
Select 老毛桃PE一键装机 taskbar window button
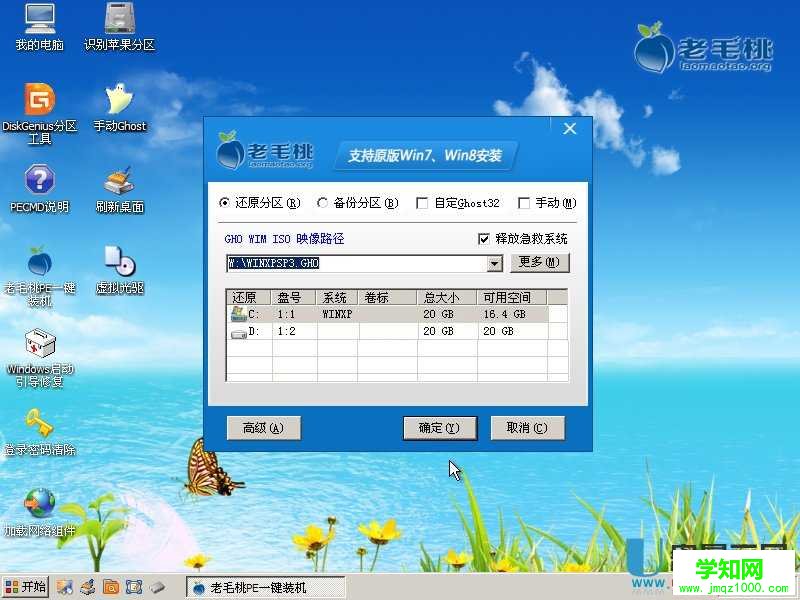265,587
